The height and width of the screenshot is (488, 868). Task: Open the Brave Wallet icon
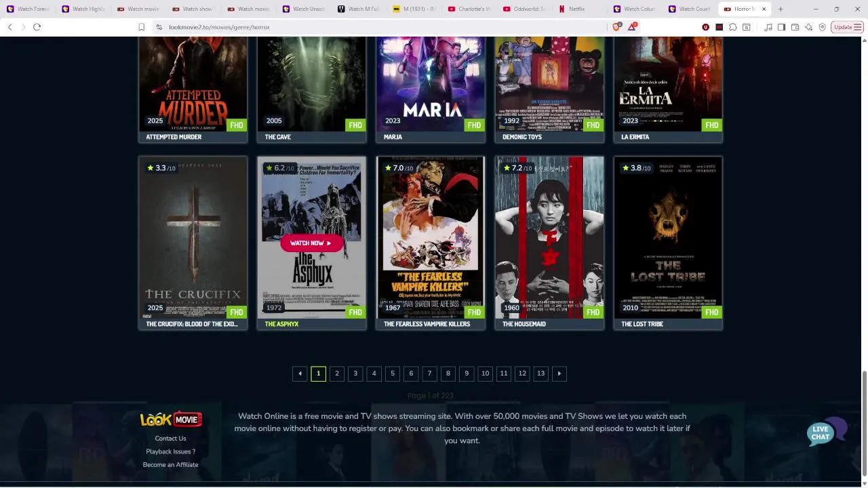click(795, 27)
